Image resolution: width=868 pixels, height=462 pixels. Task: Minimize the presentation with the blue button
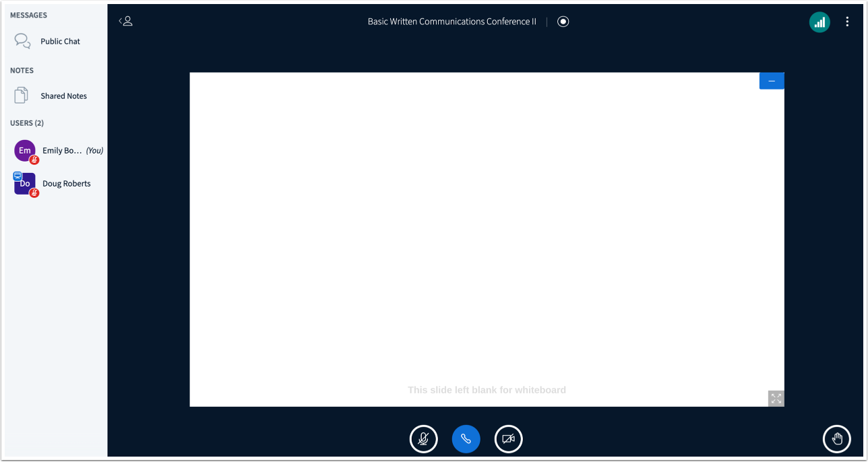[772, 81]
